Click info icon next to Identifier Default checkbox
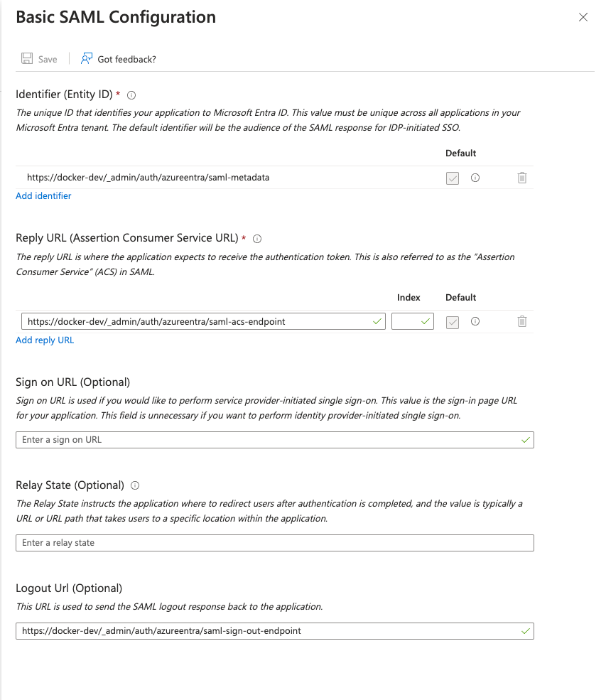606x700 pixels. 475,178
